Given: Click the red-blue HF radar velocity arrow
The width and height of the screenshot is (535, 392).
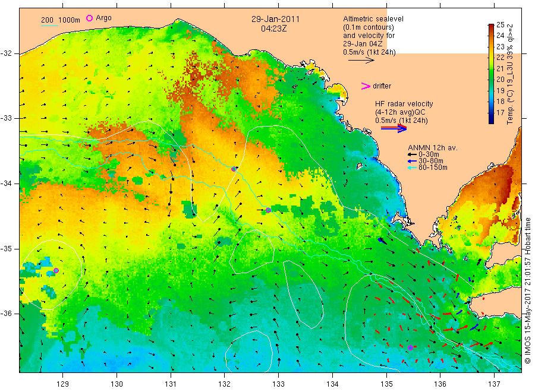Looking at the screenshot, I should [x=394, y=128].
